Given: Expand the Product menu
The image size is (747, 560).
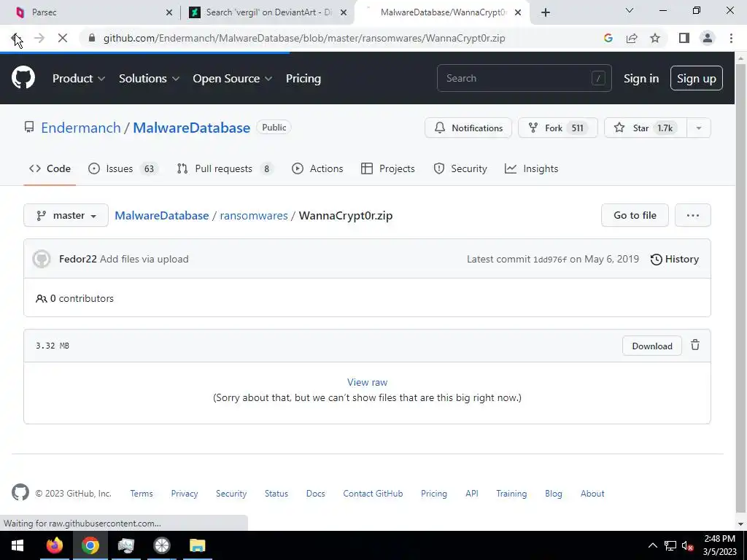Looking at the screenshot, I should click(79, 79).
